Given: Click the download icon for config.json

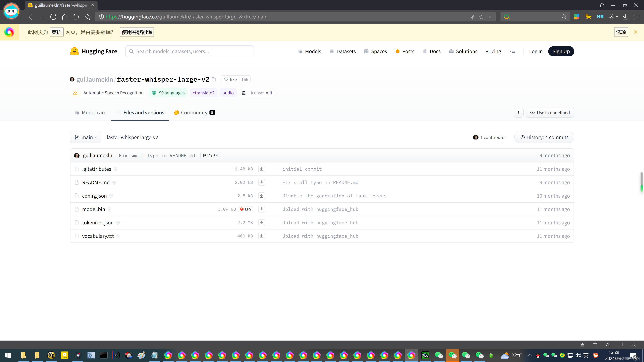Looking at the screenshot, I should [261, 196].
